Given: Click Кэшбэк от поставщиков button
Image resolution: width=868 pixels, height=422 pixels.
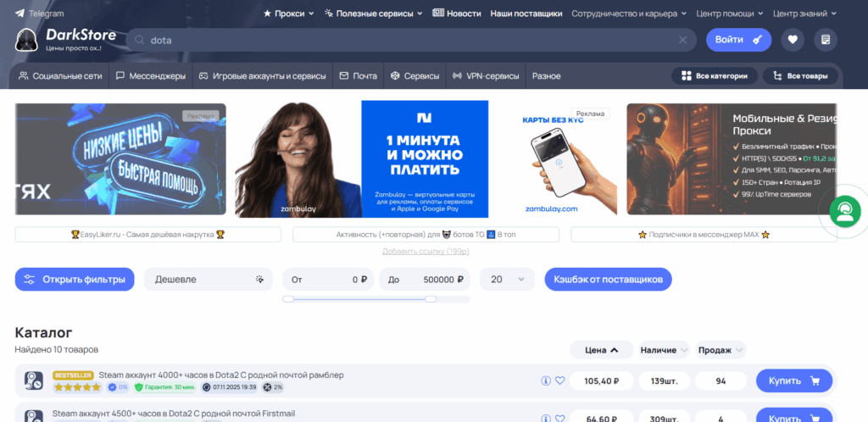Looking at the screenshot, I should (608, 280).
